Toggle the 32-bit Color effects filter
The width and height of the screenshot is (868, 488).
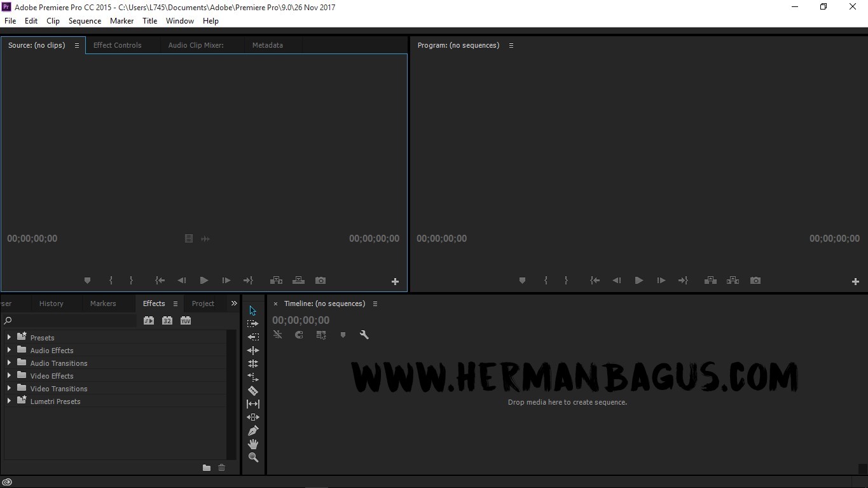(167, 321)
